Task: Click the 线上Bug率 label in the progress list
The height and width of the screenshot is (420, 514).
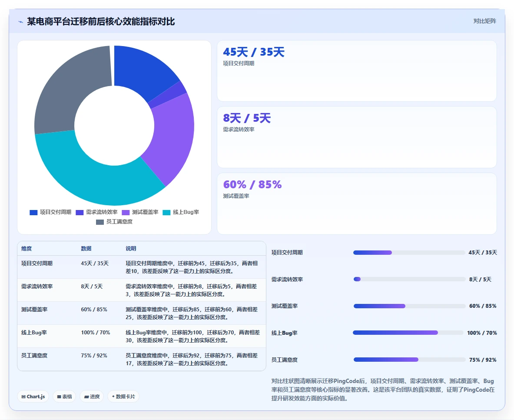Action: pyautogui.click(x=284, y=333)
